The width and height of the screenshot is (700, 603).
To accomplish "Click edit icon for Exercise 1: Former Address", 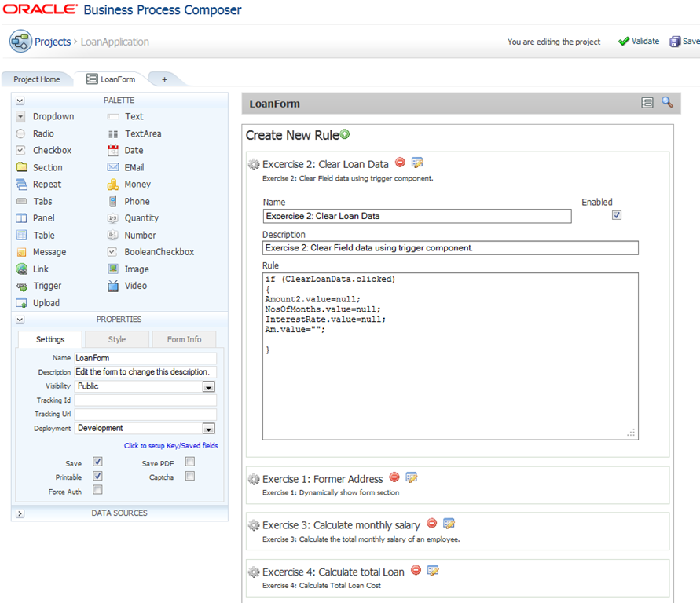I will tap(411, 477).
